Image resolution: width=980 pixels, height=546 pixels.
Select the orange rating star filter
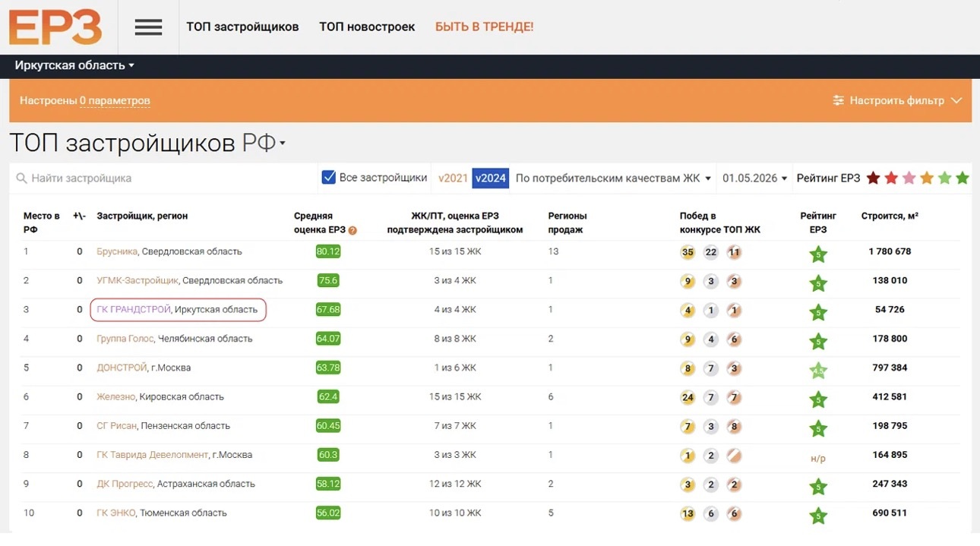point(927,178)
